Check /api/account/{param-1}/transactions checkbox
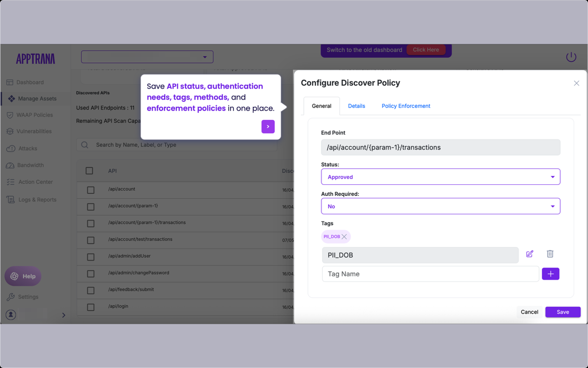The image size is (588, 368). [x=91, y=224]
